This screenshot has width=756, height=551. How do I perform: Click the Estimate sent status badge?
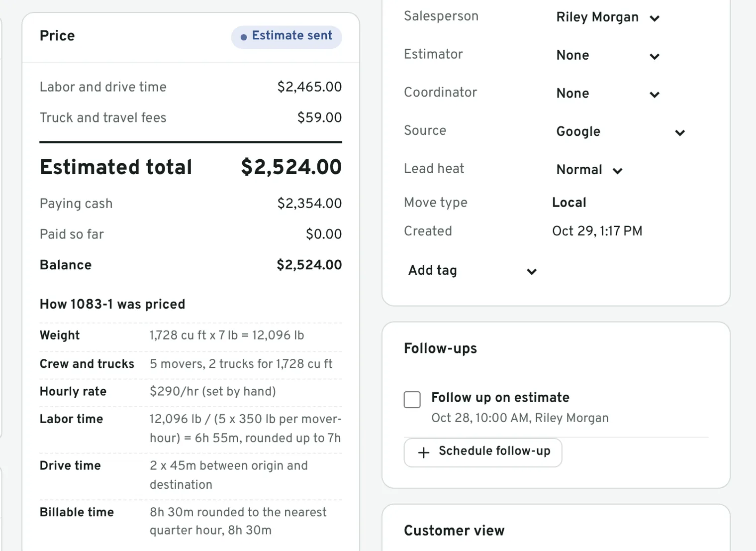(286, 36)
